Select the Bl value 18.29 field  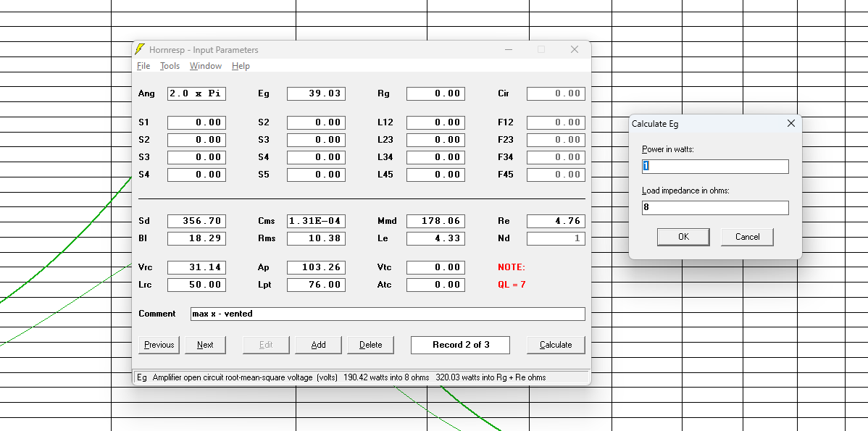196,238
